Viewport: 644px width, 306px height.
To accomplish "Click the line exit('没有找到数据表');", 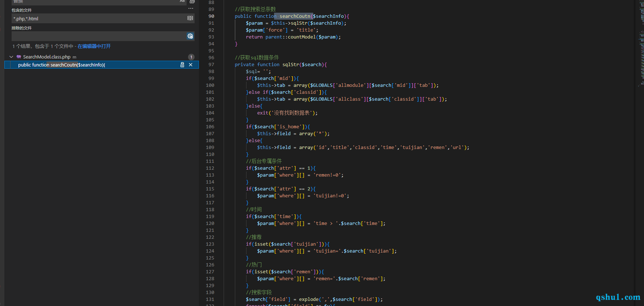I will [x=287, y=113].
